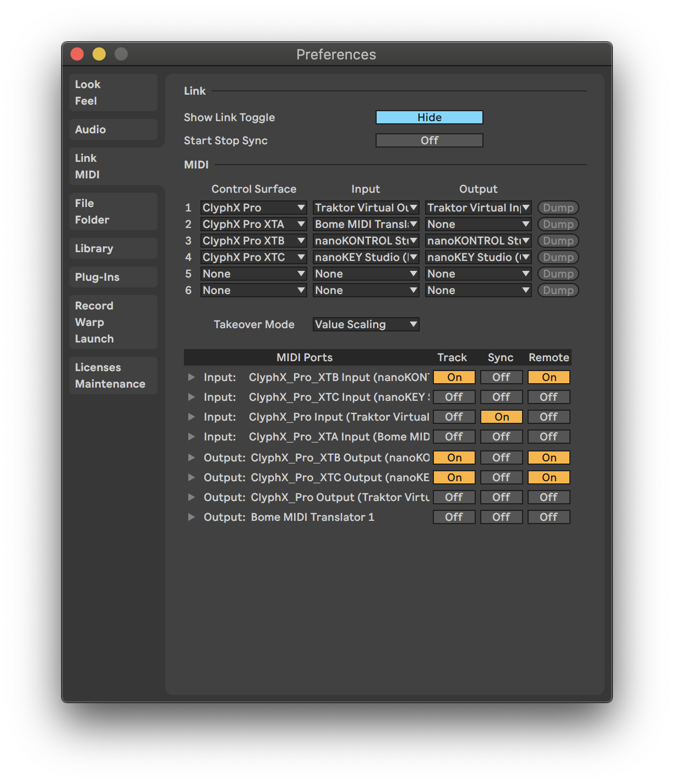Click Dump button for control surface 6
The image size is (674, 784).
point(558,290)
